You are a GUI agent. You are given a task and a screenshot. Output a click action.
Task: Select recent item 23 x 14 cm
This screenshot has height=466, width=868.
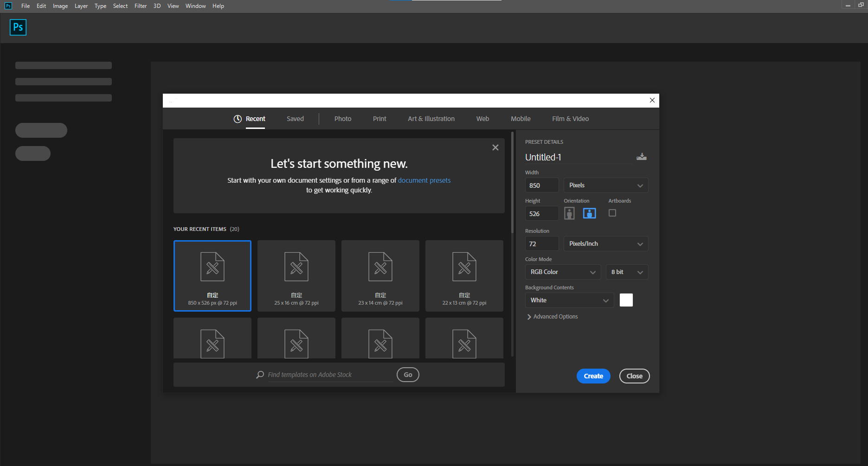coord(380,276)
